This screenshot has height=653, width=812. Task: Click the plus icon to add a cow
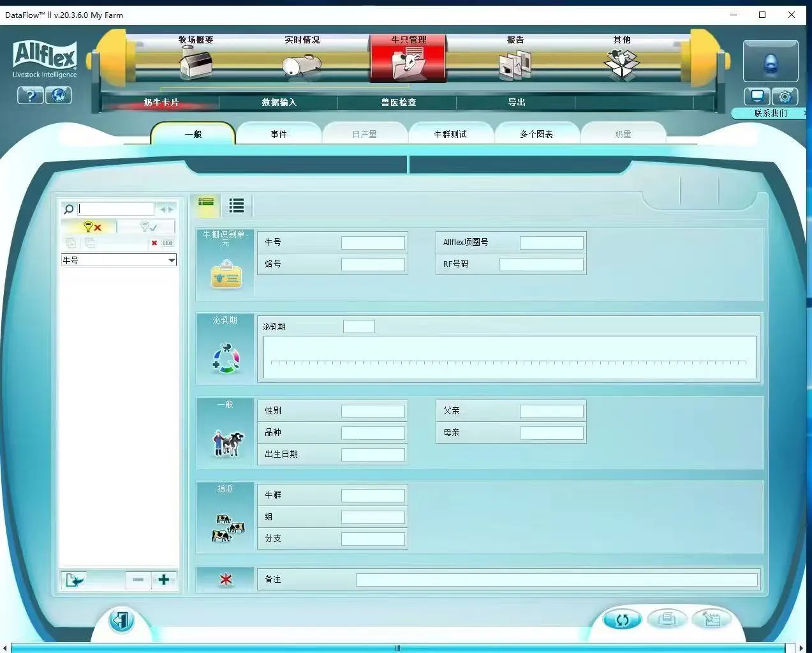click(163, 580)
